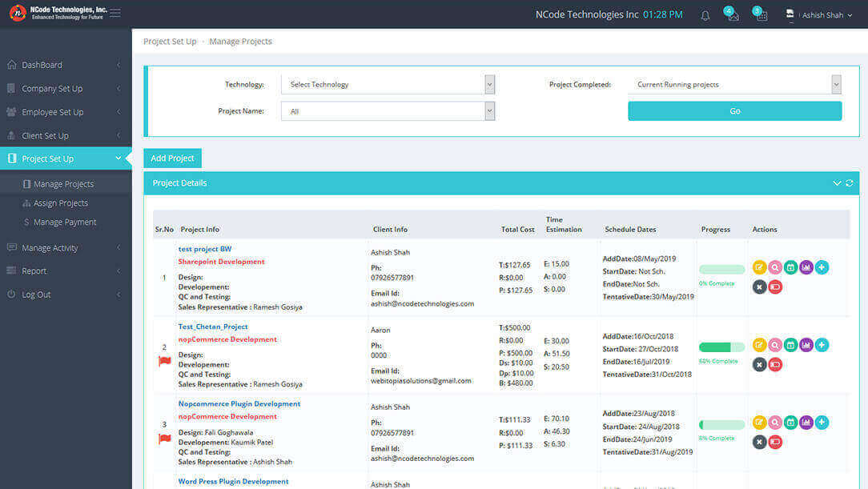Open the Select Technology dropdown
Image resolution: width=868 pixels, height=489 pixels.
[x=388, y=85]
